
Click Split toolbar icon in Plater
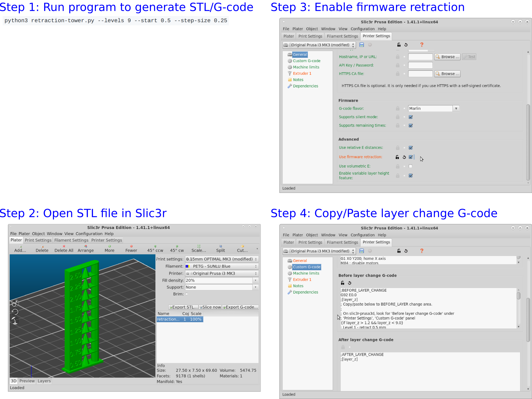click(x=221, y=246)
